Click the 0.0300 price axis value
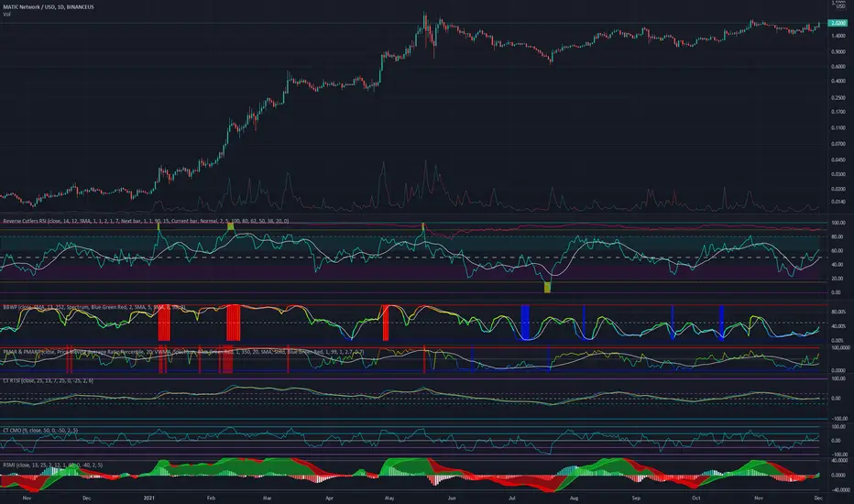 click(x=838, y=174)
